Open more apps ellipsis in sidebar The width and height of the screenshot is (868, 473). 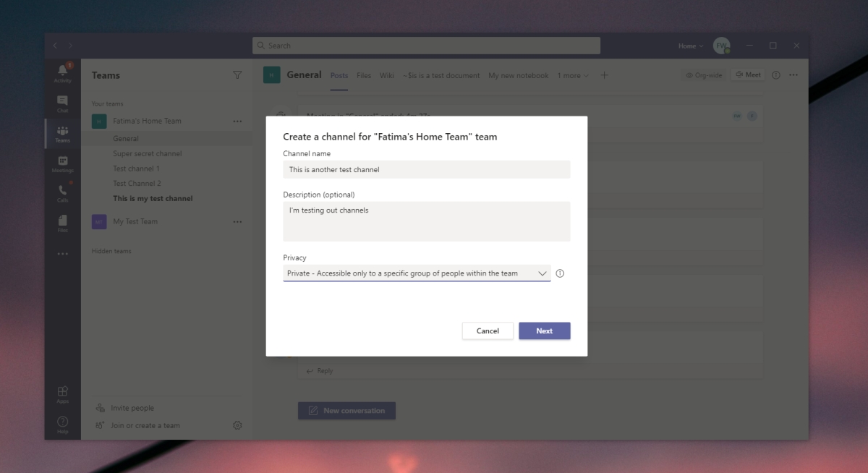(x=63, y=254)
